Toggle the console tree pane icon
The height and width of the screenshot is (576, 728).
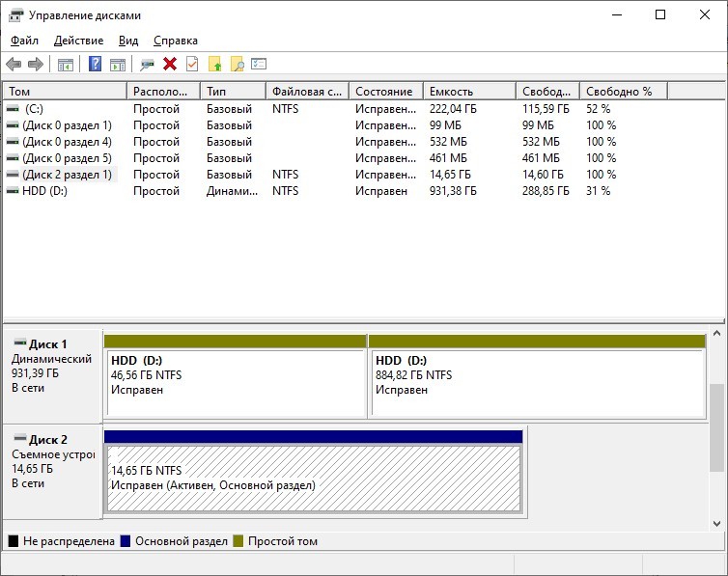point(66,64)
